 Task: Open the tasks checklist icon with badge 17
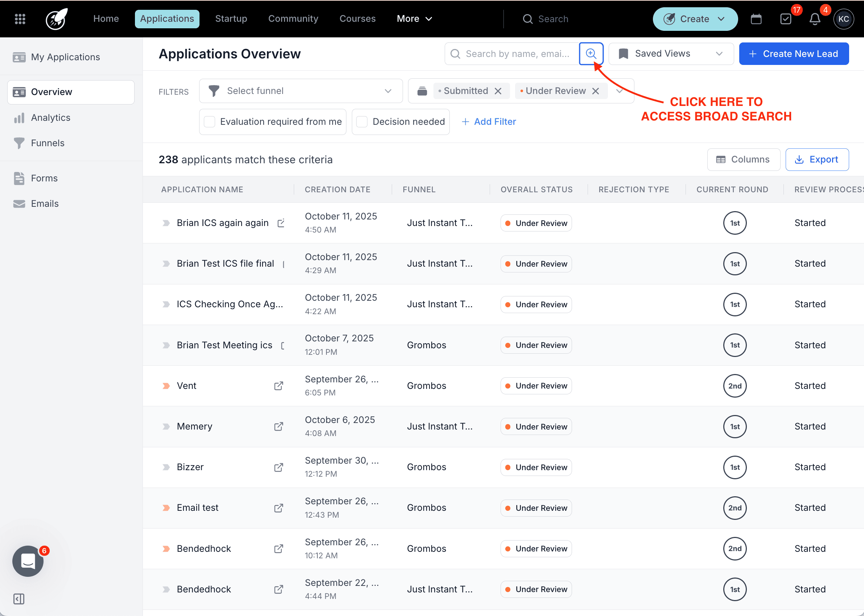pyautogui.click(x=786, y=19)
